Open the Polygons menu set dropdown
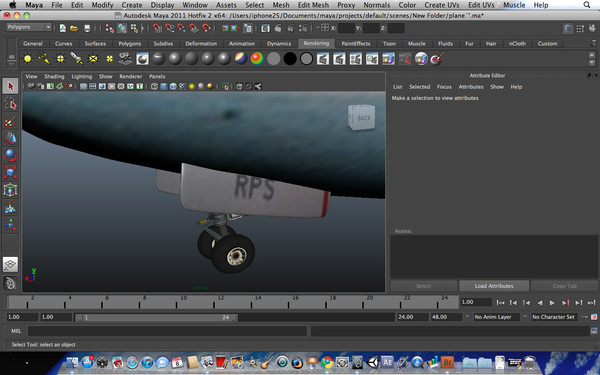This screenshot has width=600, height=375. [29, 27]
